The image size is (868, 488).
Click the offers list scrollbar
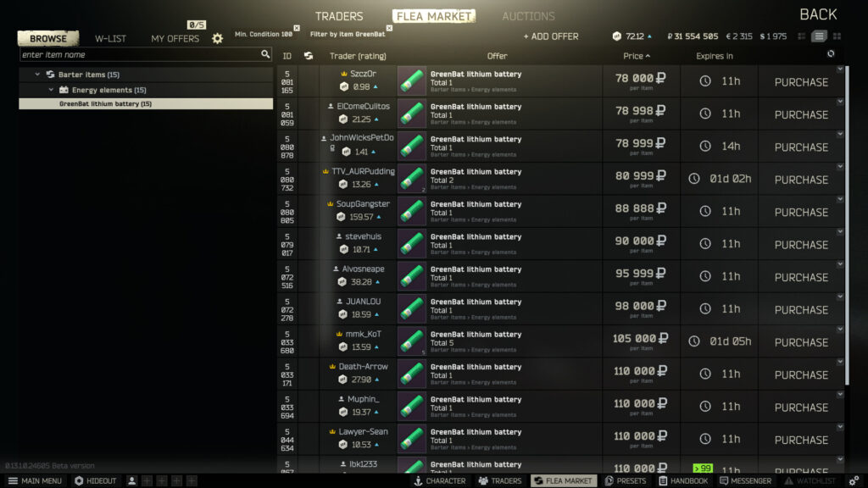pyautogui.click(x=847, y=225)
